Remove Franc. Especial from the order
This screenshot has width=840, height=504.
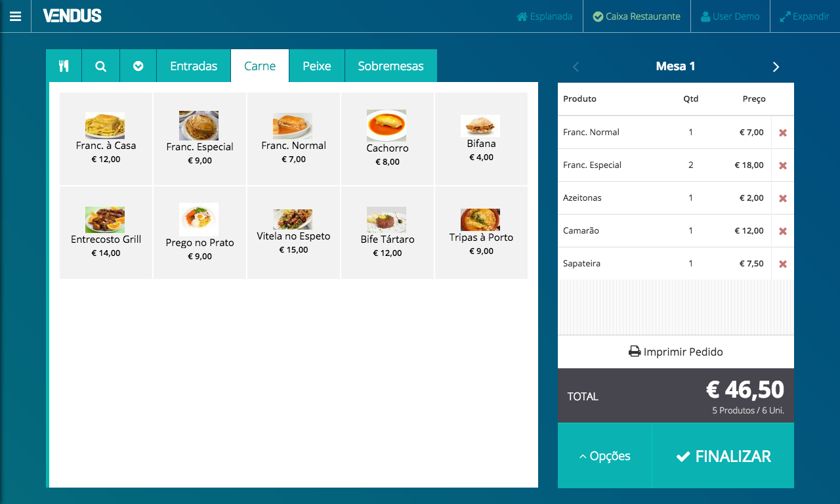tap(782, 165)
